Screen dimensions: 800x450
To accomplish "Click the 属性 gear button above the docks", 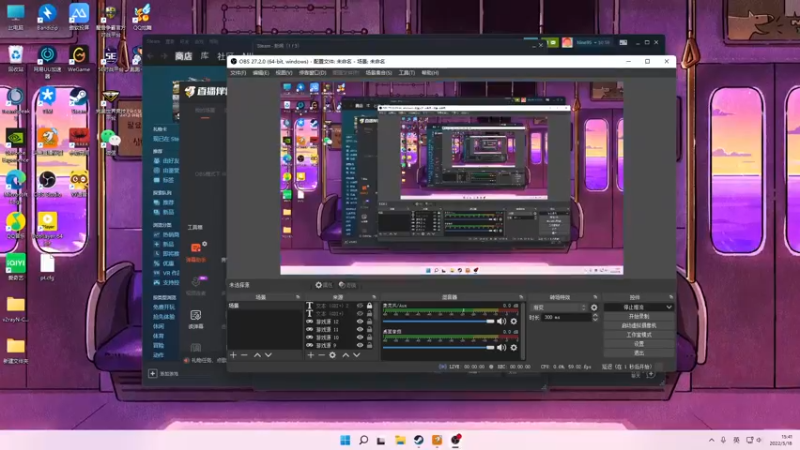I will pos(323,285).
